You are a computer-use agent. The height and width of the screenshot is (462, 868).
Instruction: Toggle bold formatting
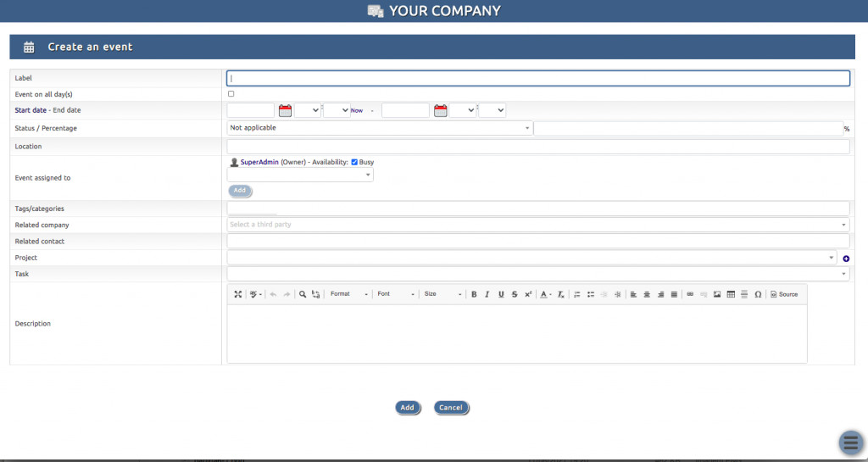click(x=474, y=294)
